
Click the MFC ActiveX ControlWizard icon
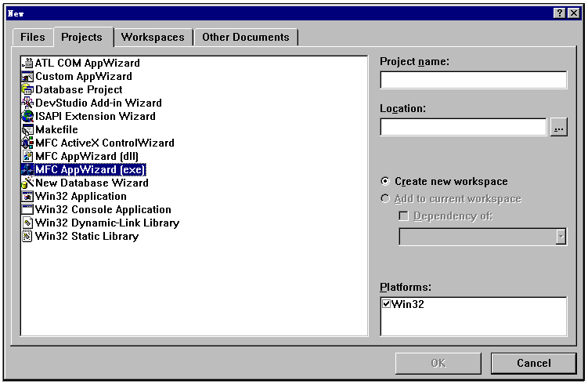point(27,143)
